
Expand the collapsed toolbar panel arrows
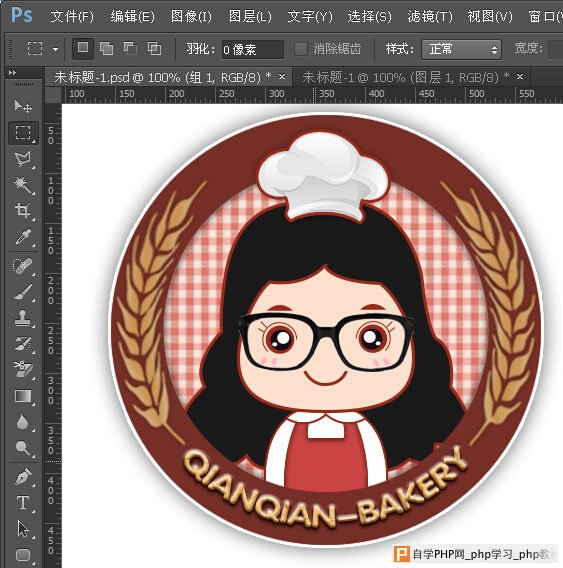[12, 73]
